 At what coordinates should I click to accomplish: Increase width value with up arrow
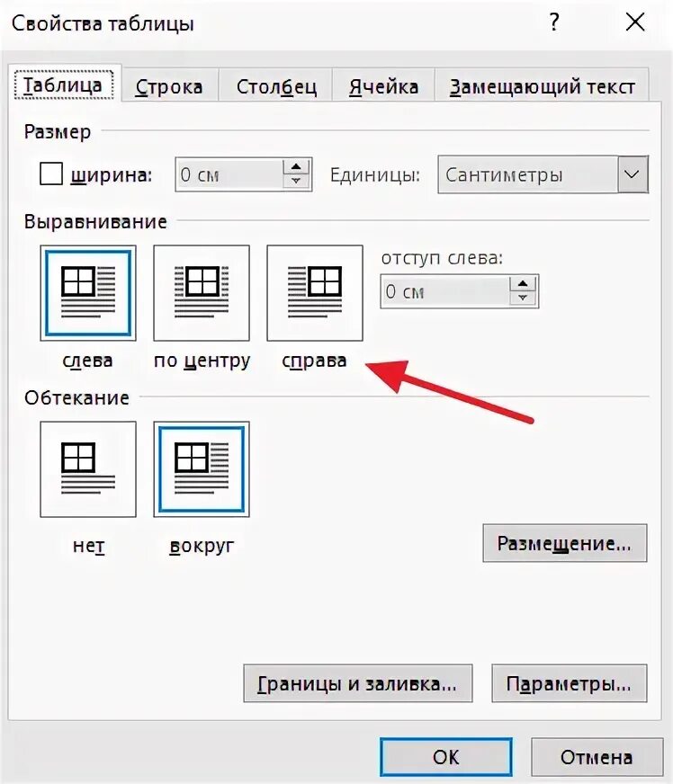point(296,167)
